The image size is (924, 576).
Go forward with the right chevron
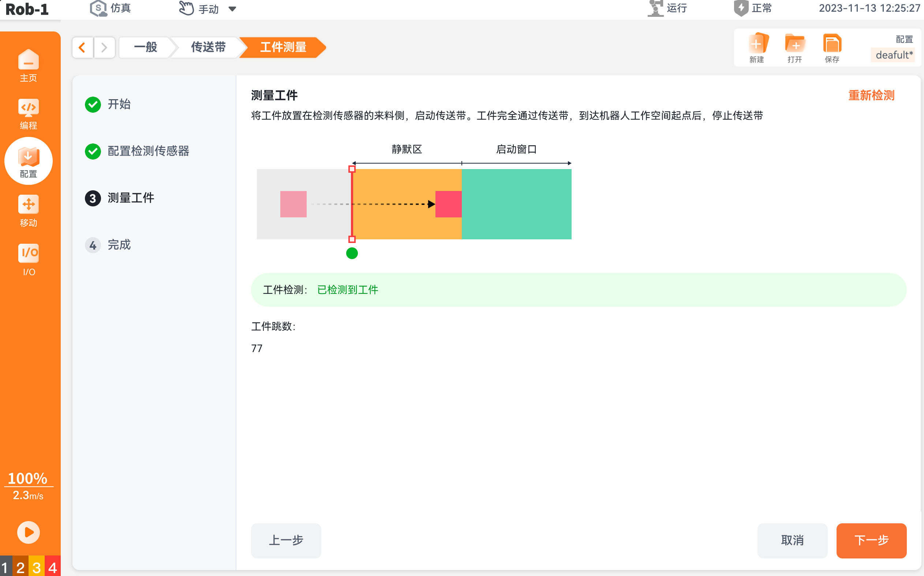[104, 48]
